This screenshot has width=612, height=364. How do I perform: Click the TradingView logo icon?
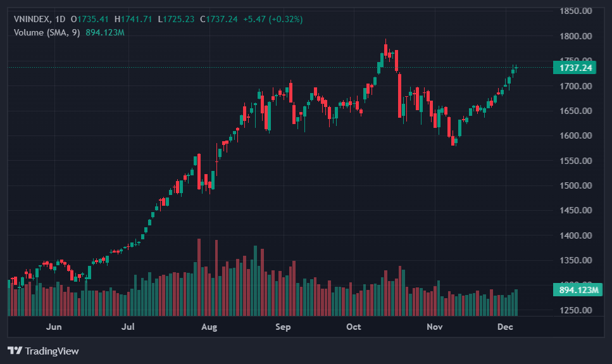pyautogui.click(x=15, y=351)
